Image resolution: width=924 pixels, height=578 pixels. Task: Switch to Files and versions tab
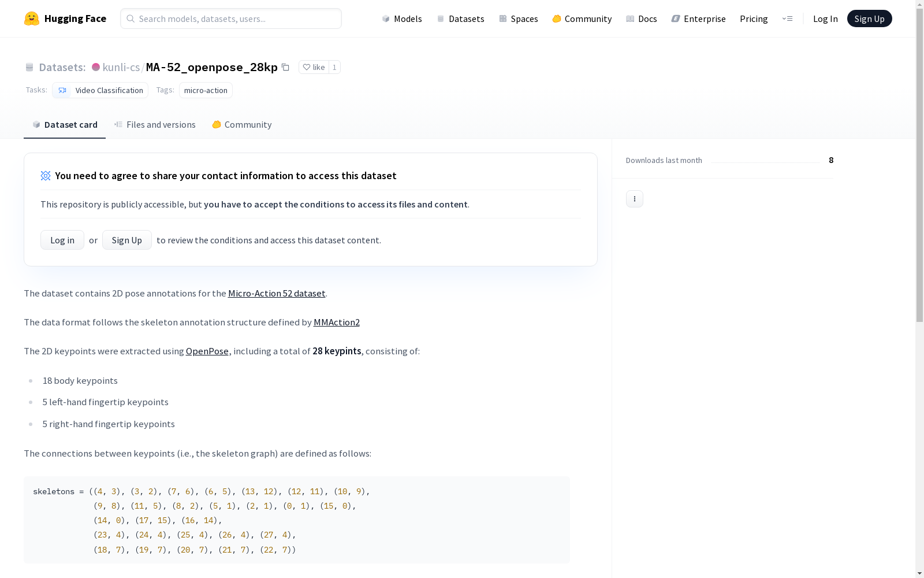155,125
